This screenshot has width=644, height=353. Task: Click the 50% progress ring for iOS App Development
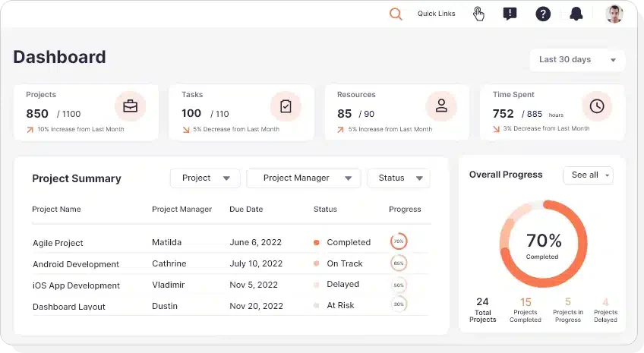[x=399, y=285]
